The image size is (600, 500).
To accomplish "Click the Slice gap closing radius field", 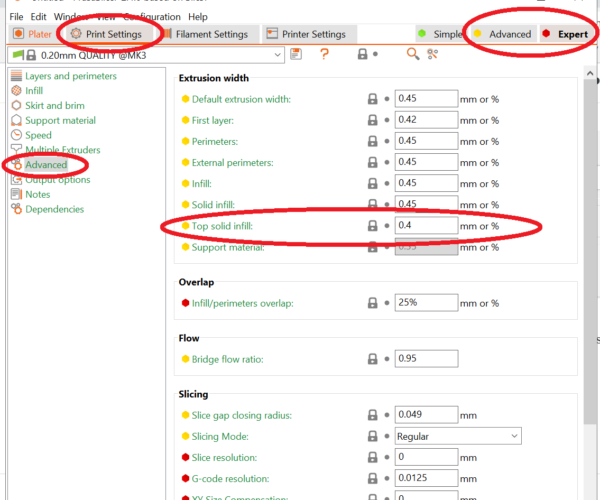I will [426, 415].
